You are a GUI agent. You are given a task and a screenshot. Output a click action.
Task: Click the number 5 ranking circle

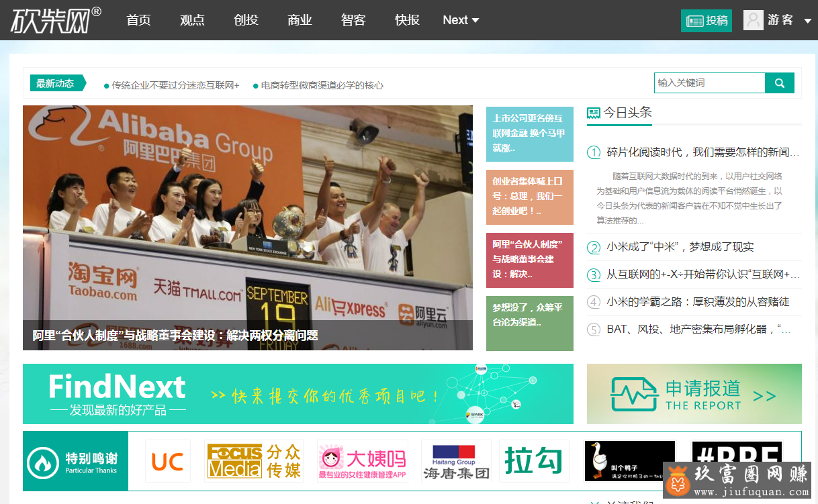coord(594,330)
